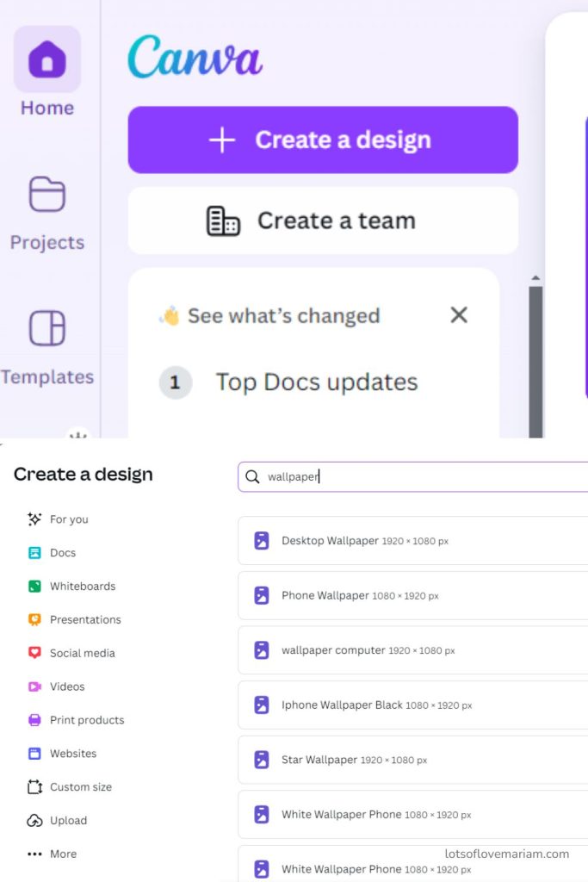Image resolution: width=588 pixels, height=882 pixels.
Task: Select the Print products category
Action: (x=76, y=720)
